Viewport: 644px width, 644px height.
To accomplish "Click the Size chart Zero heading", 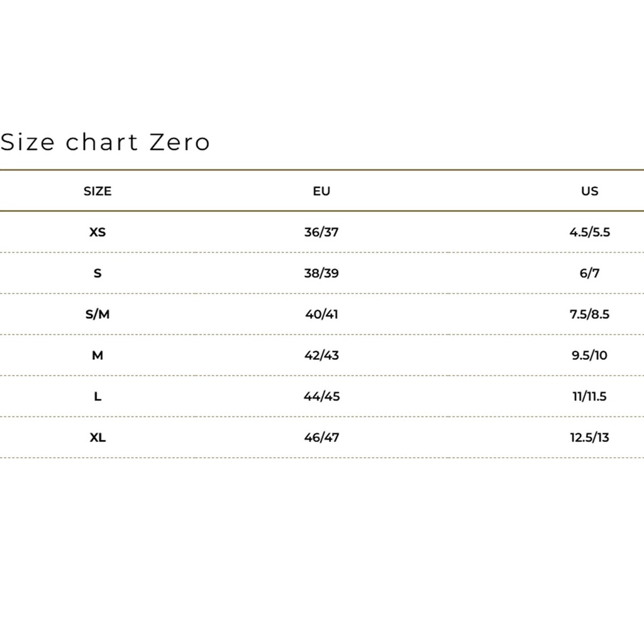I will click(105, 142).
